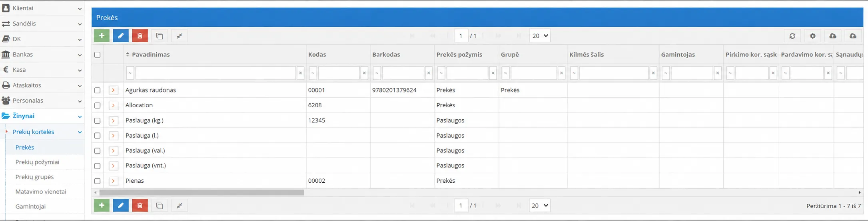The height and width of the screenshot is (221, 868).
Task: Click the Pavadinimas filter text field
Action: (x=216, y=73)
